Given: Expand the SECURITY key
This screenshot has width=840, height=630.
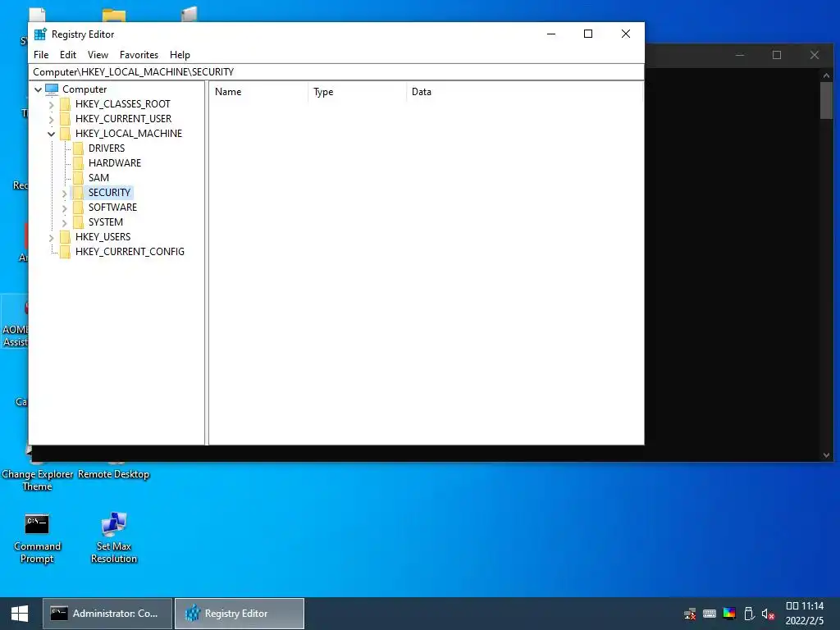Looking at the screenshot, I should [64, 193].
